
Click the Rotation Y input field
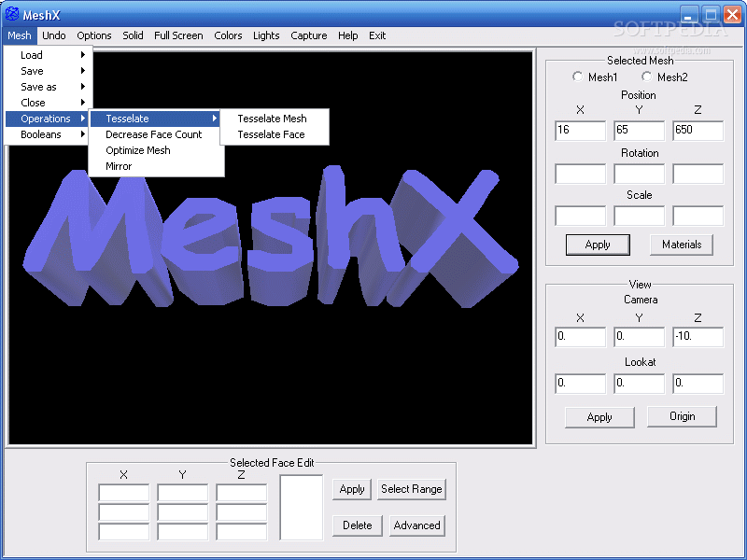click(x=640, y=174)
